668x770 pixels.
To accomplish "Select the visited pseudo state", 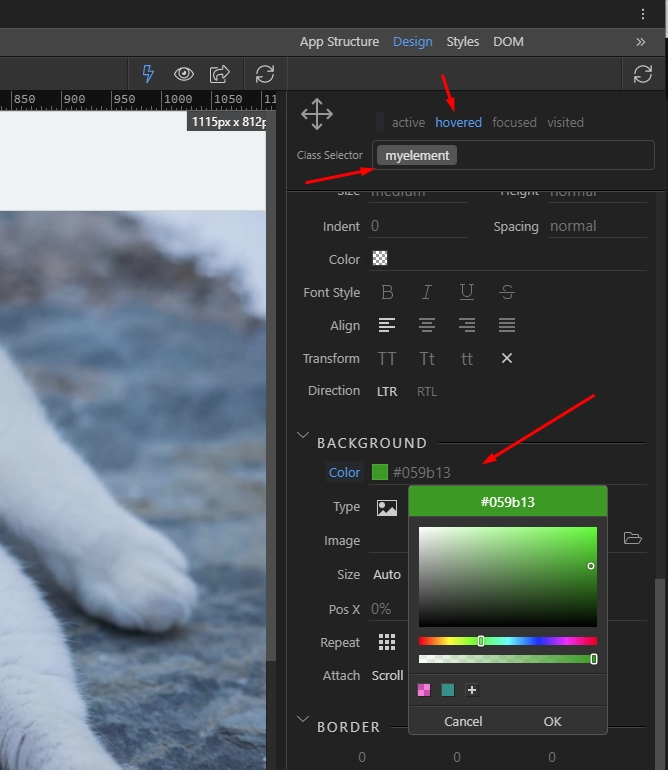I will click(x=565, y=122).
